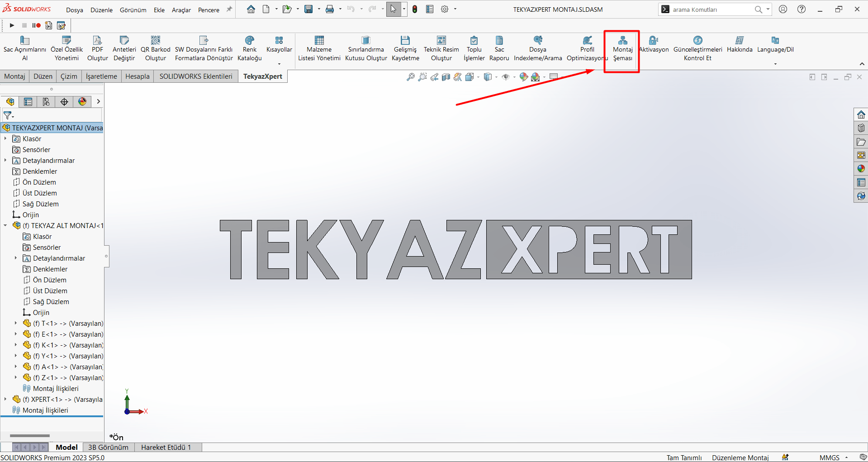Launch Teknik Resim Oluştur

pos(441,48)
